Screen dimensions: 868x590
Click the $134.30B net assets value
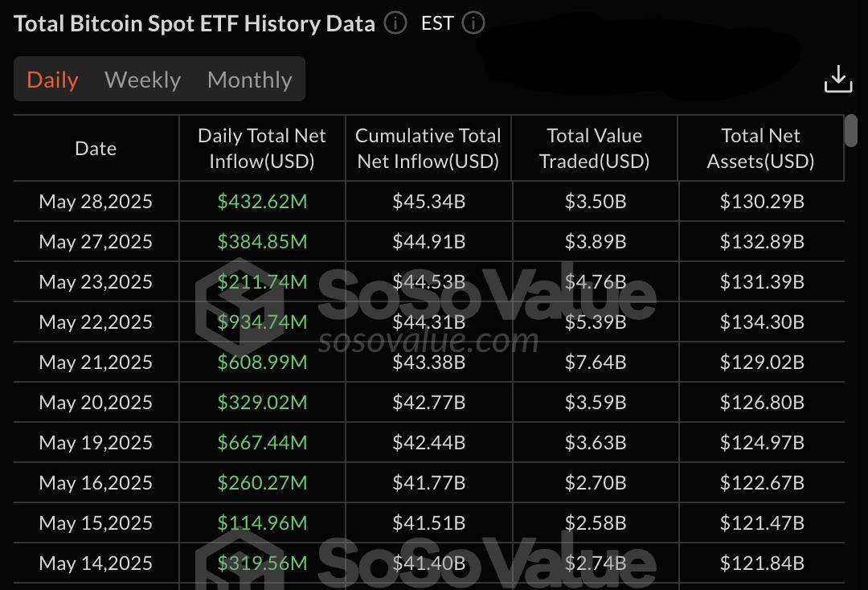click(x=762, y=322)
